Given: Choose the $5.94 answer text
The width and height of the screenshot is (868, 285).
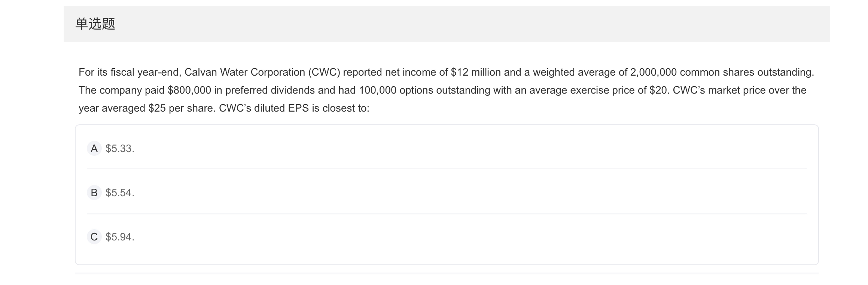Looking at the screenshot, I should 120,237.
